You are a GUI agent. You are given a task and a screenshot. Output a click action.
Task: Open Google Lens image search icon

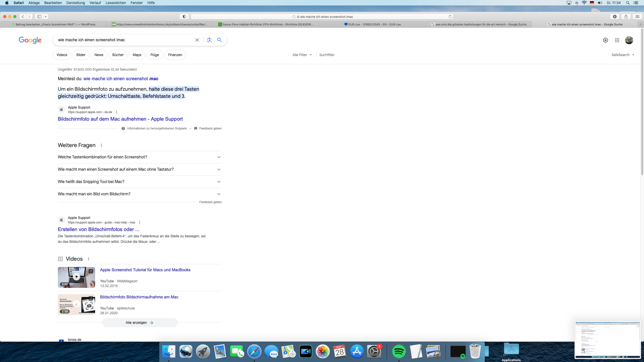(x=209, y=40)
